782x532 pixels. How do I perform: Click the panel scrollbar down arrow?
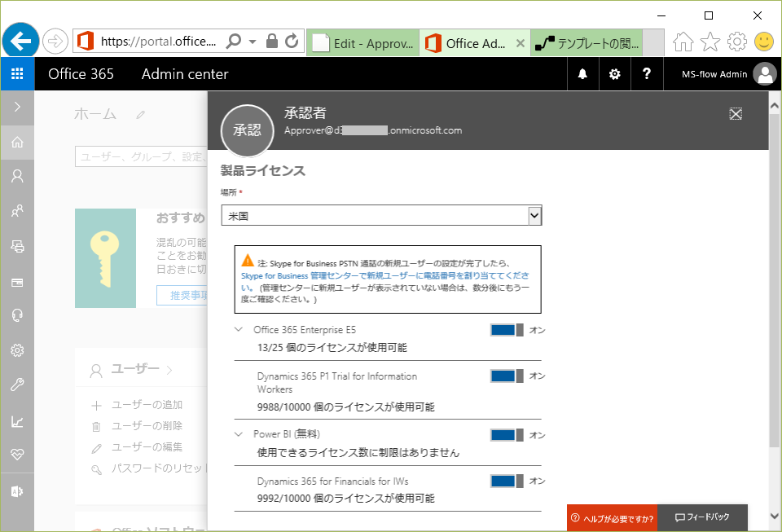tap(774, 516)
